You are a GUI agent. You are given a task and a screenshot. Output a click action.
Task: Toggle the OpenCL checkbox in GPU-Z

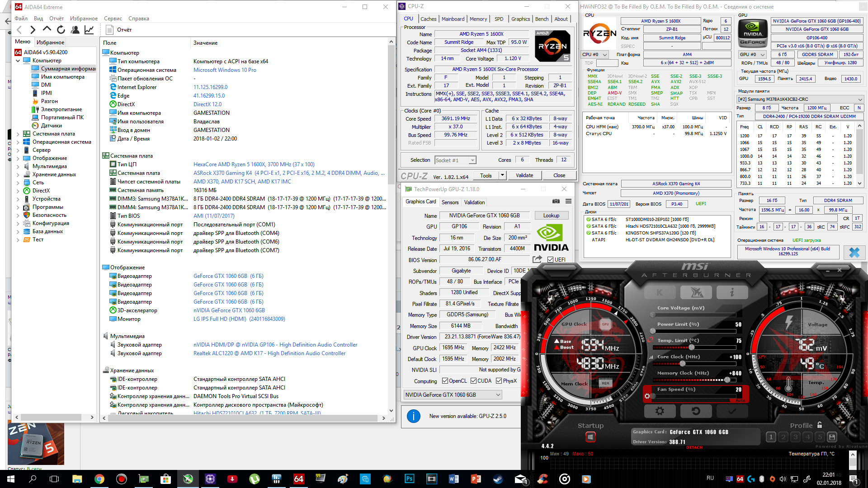tap(445, 381)
